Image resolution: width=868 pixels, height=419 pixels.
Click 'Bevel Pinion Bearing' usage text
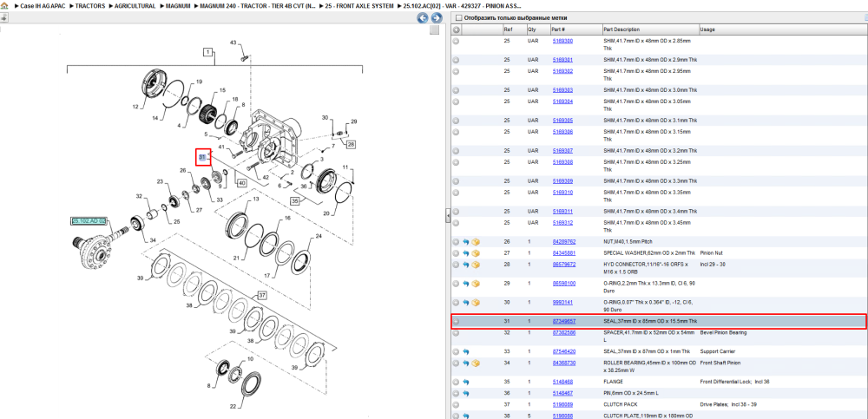pyautogui.click(x=724, y=332)
